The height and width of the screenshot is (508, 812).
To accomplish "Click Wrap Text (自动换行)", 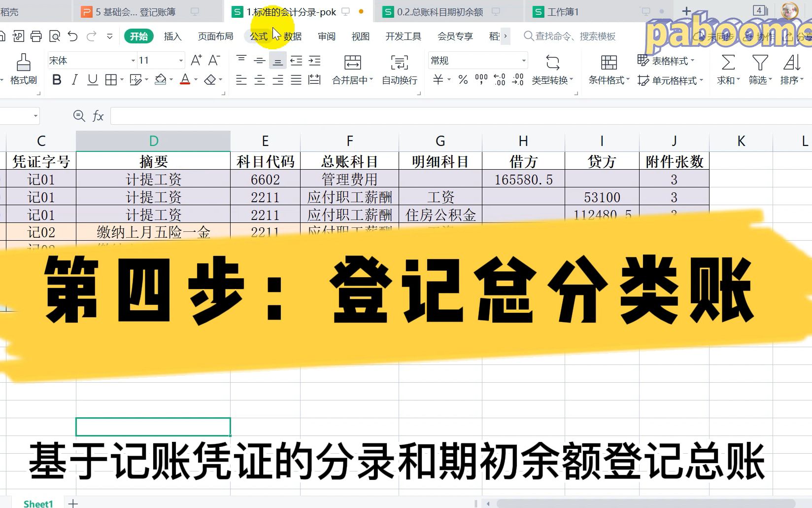I will 400,70.
